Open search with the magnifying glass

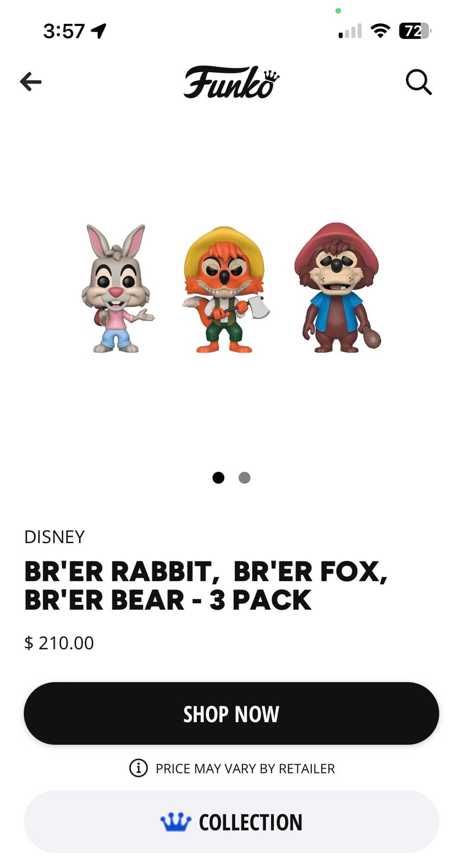pyautogui.click(x=419, y=82)
